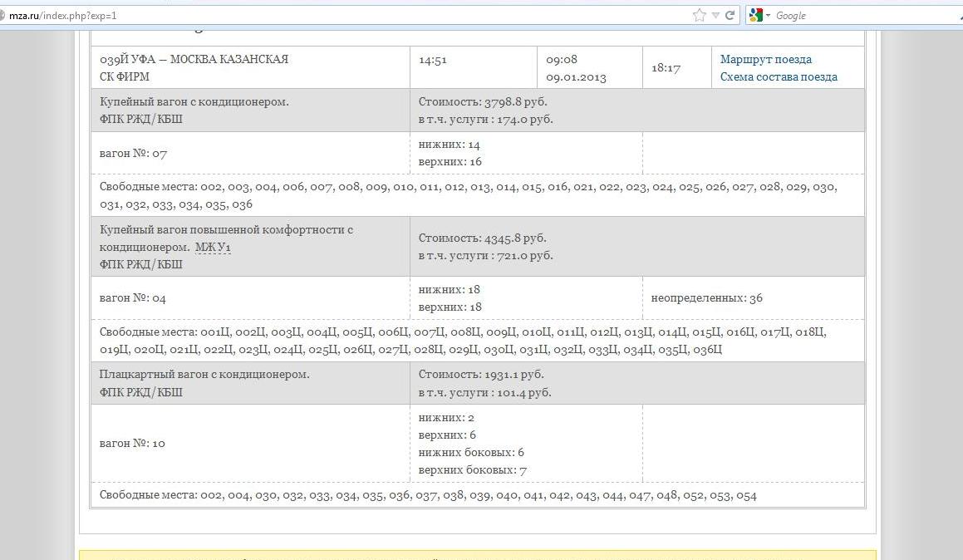Select the вагон №: 04 cell

(x=132, y=298)
